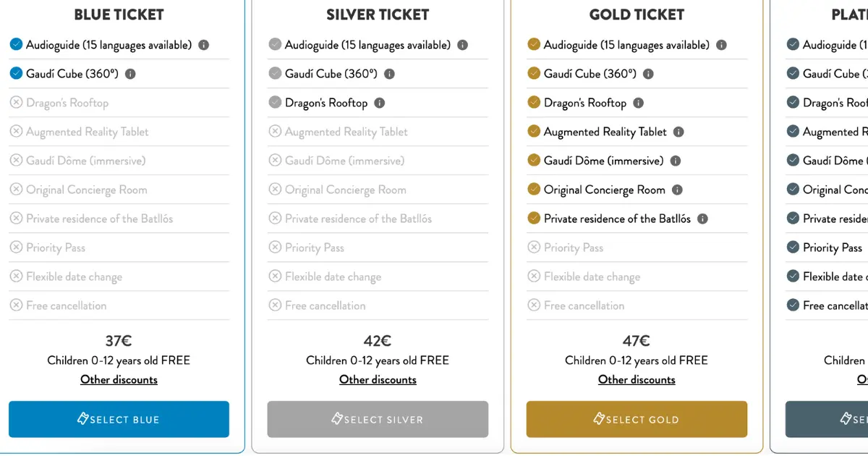Image resolution: width=868 pixels, height=456 pixels.
Task: Open Other discounts under Blue ticket
Action: tap(119, 380)
